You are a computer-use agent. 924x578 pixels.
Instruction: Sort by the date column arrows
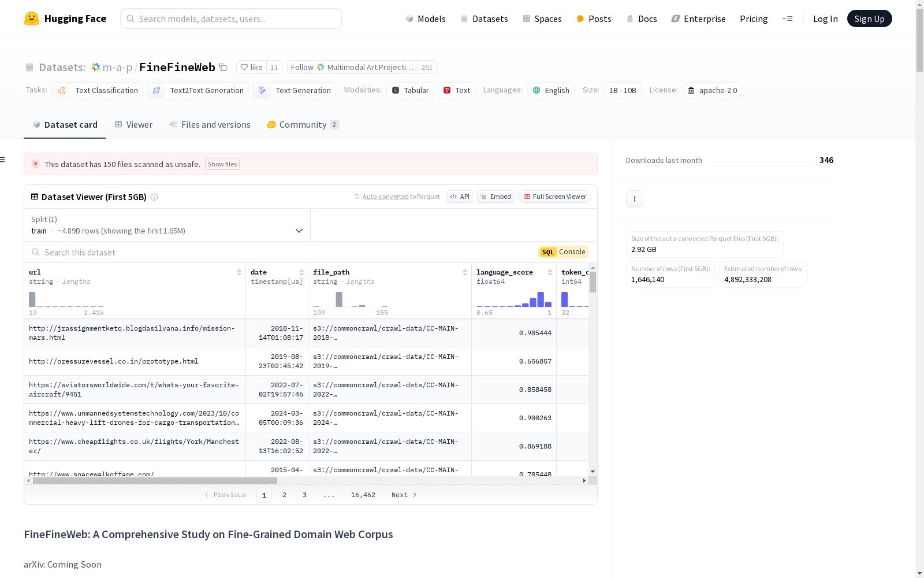tap(301, 272)
